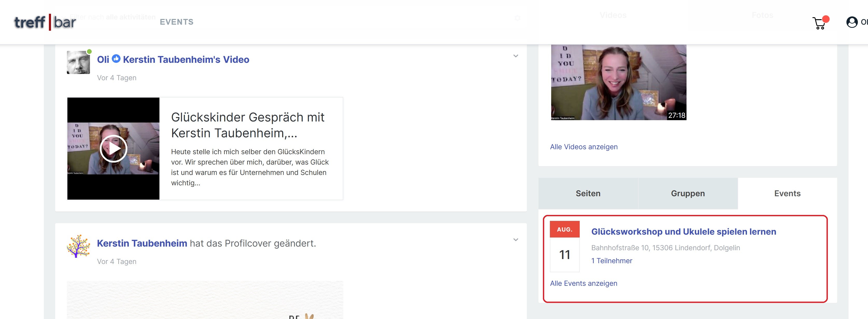The width and height of the screenshot is (868, 319).
Task: Click Kerstin Taubenheim's tree avatar
Action: point(78,246)
